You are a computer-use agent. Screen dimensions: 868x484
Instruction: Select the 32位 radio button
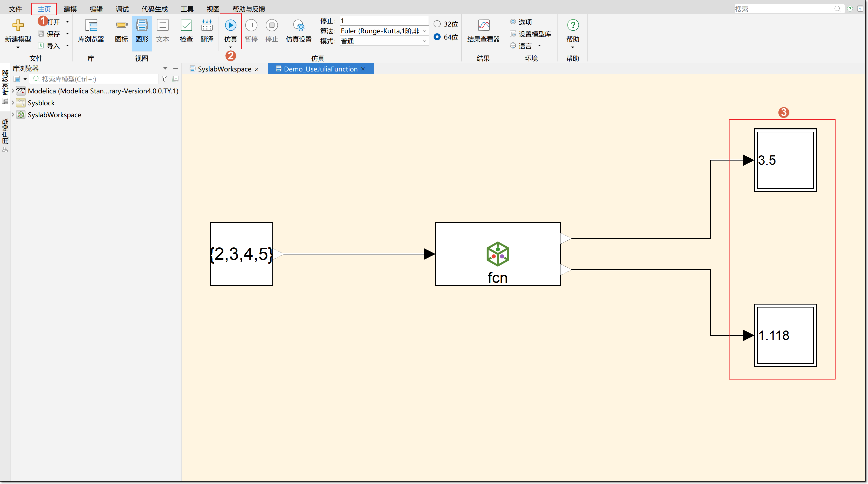(437, 24)
